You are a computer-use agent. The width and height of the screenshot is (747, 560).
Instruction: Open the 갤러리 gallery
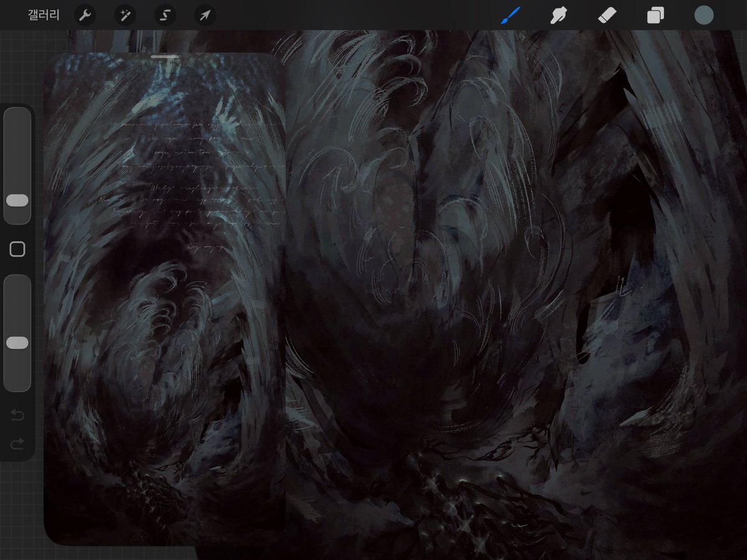pos(44,16)
